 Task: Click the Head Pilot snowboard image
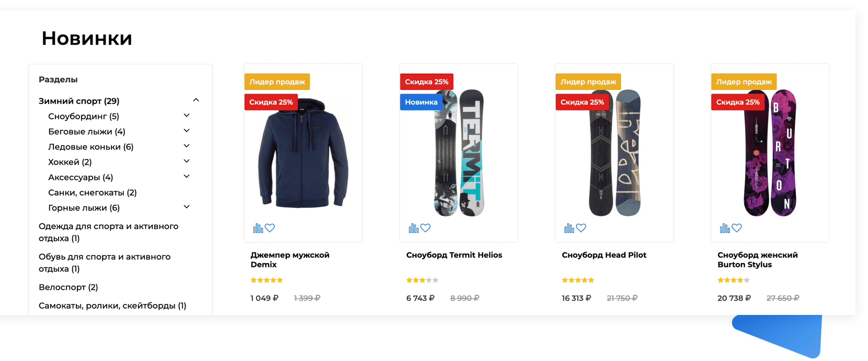pyautogui.click(x=614, y=153)
